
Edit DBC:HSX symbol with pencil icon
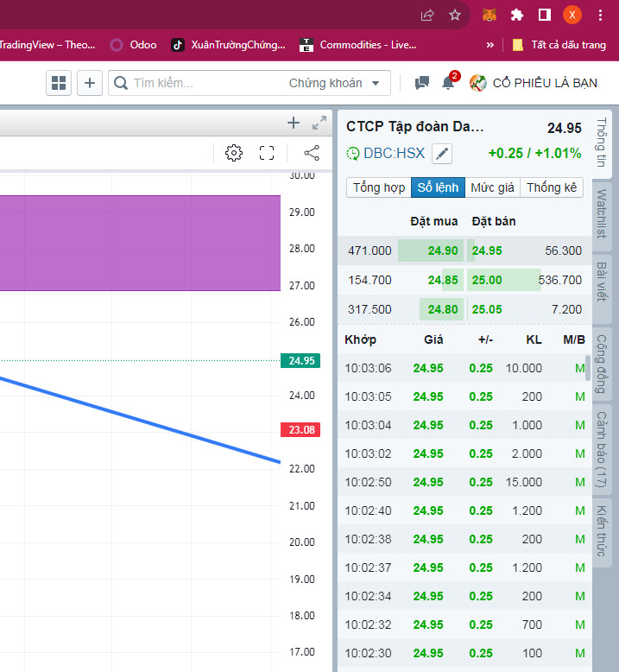click(442, 154)
